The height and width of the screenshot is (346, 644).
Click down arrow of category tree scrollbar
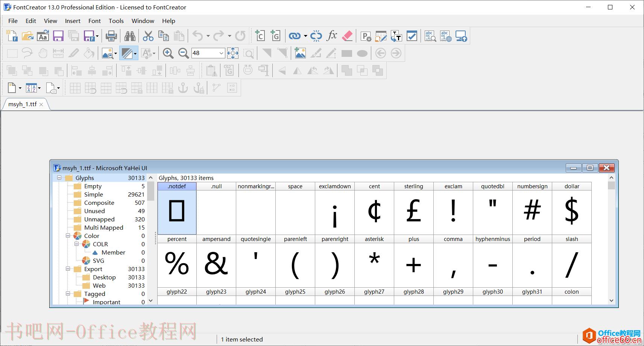pyautogui.click(x=151, y=300)
